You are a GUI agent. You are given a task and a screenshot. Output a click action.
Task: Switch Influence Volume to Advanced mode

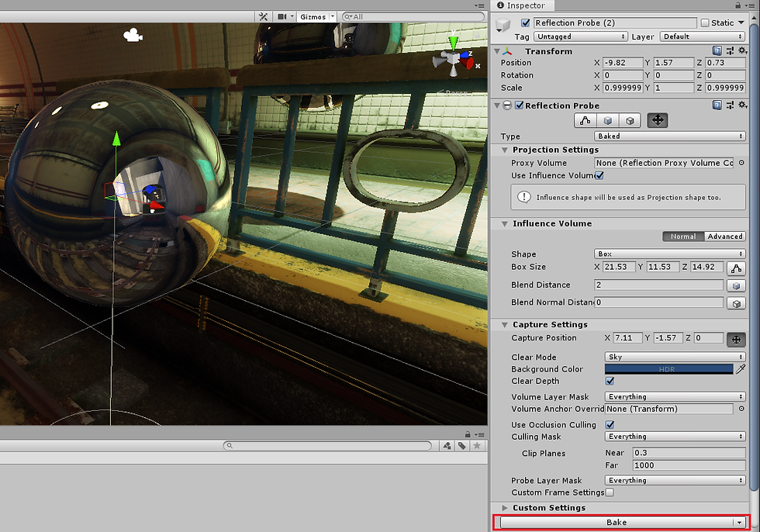tap(724, 237)
